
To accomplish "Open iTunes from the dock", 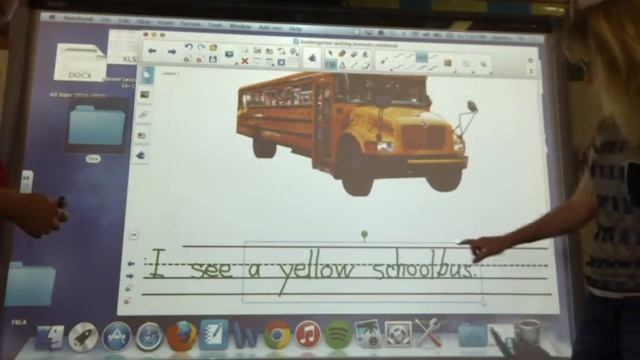I will pos(308,335).
